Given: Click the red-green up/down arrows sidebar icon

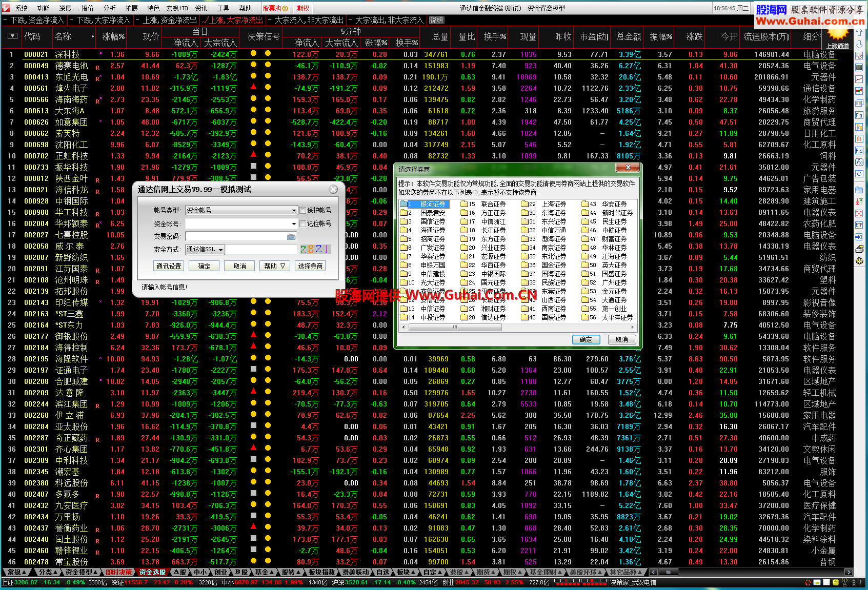Looking at the screenshot, I should [859, 201].
